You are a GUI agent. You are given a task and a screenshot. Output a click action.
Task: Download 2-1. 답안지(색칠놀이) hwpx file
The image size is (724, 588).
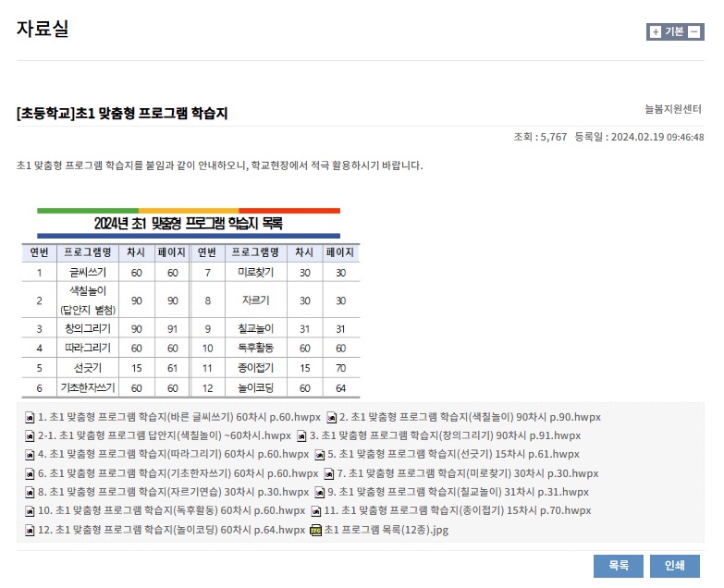pyautogui.click(x=165, y=435)
